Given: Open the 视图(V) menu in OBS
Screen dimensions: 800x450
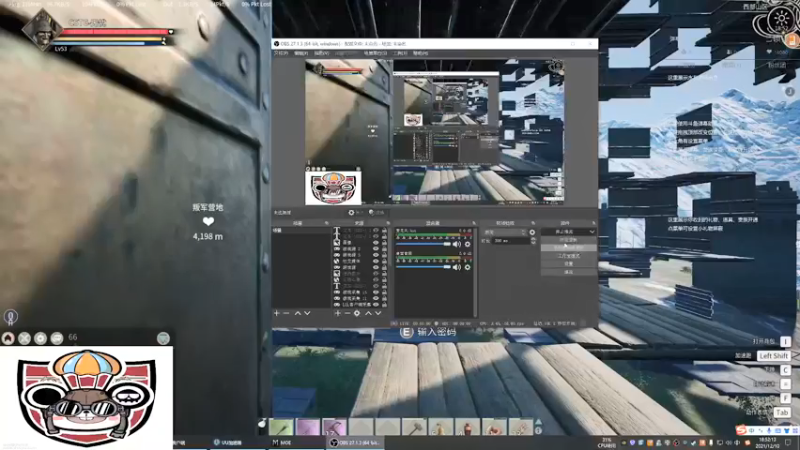Looking at the screenshot, I should click(x=321, y=53).
